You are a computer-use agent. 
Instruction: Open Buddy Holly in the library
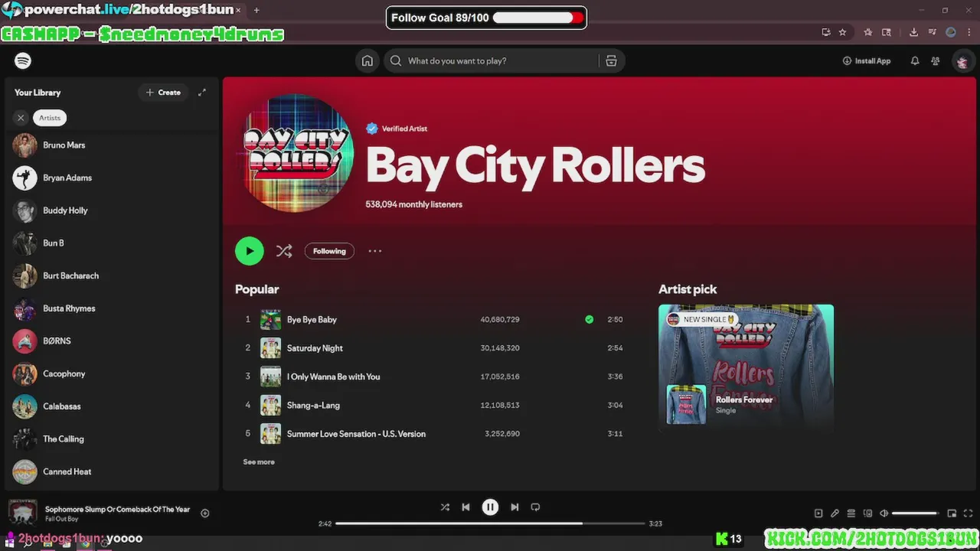(x=111, y=210)
